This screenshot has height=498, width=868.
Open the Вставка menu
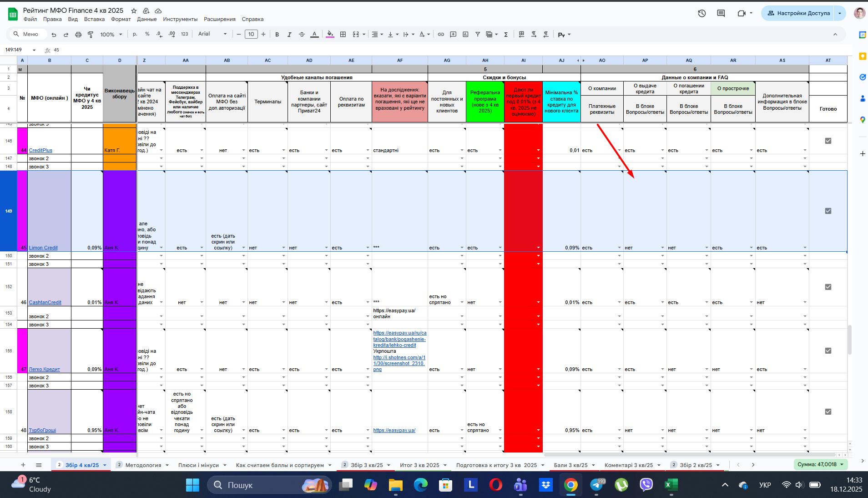[94, 19]
